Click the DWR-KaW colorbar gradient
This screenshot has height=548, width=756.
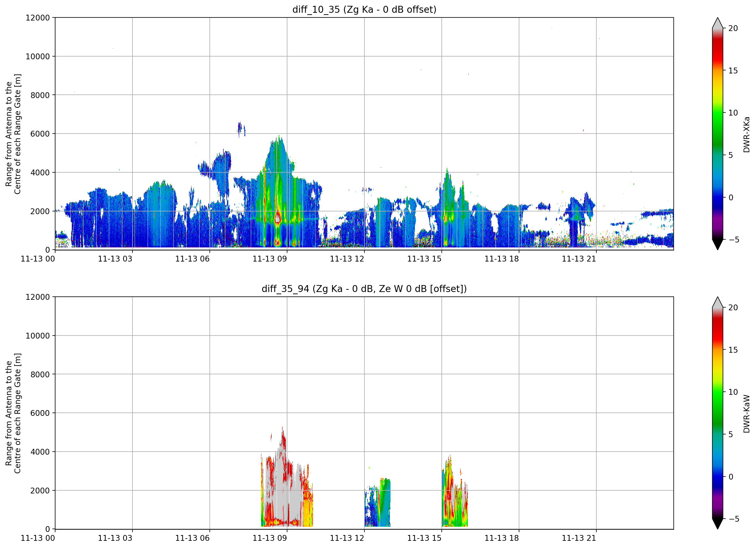click(717, 413)
